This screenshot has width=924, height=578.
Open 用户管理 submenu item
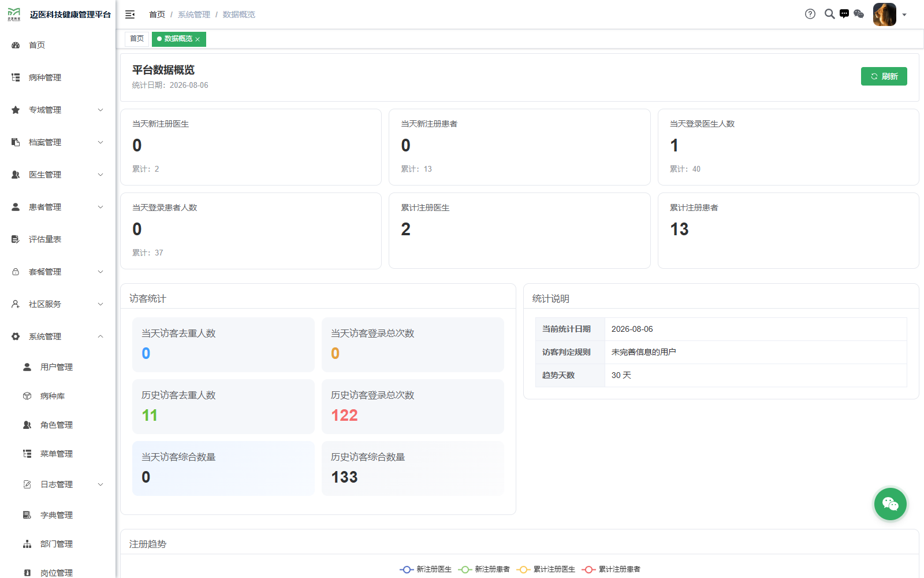coord(58,367)
